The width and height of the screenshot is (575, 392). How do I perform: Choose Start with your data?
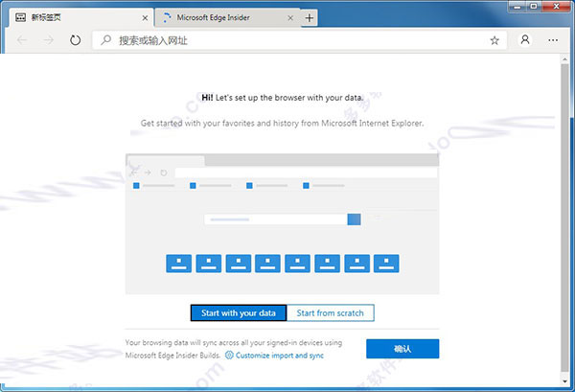point(239,313)
